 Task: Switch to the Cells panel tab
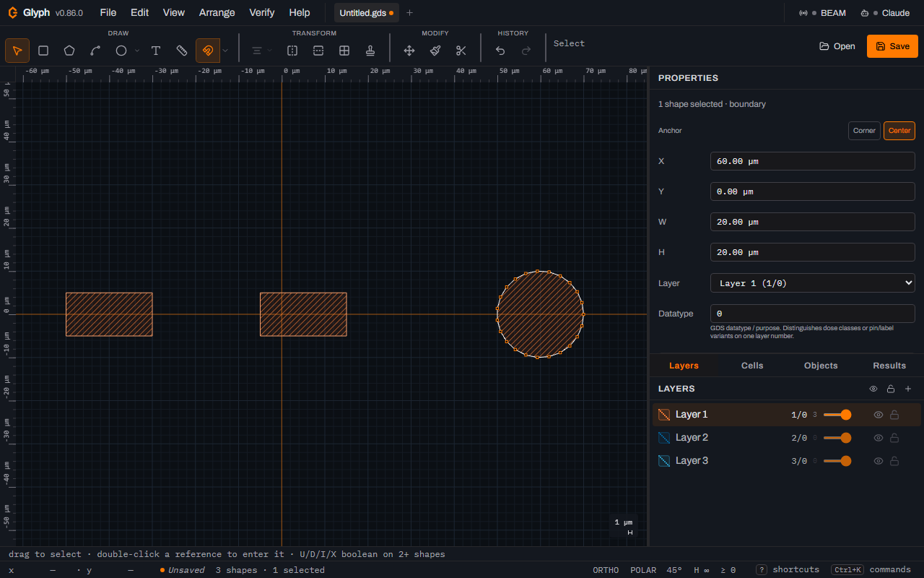[752, 366]
